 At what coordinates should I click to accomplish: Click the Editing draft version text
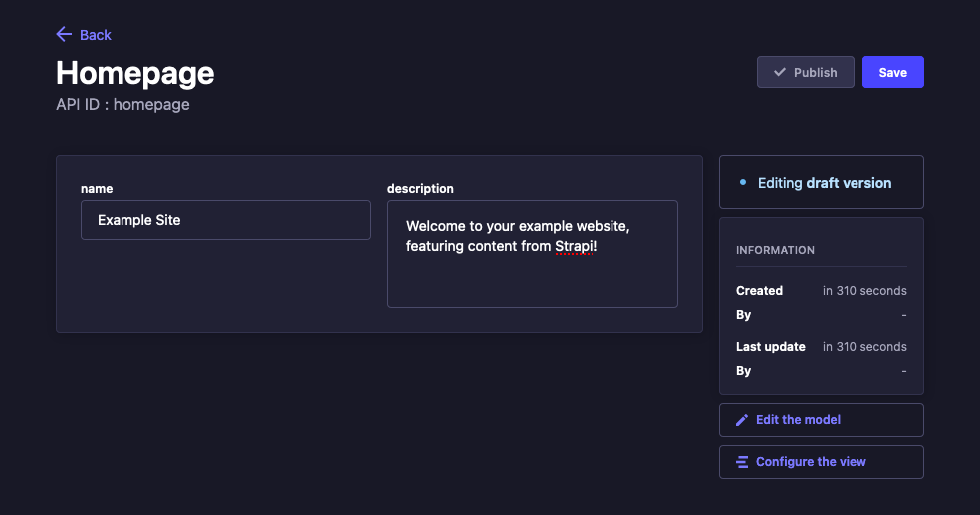click(x=824, y=183)
